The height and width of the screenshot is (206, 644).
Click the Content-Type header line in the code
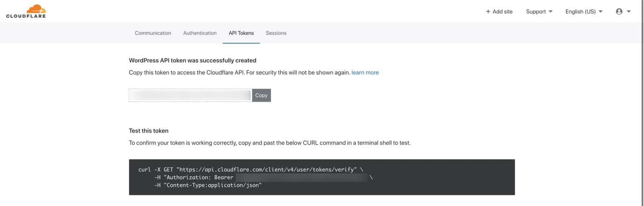tap(208, 185)
